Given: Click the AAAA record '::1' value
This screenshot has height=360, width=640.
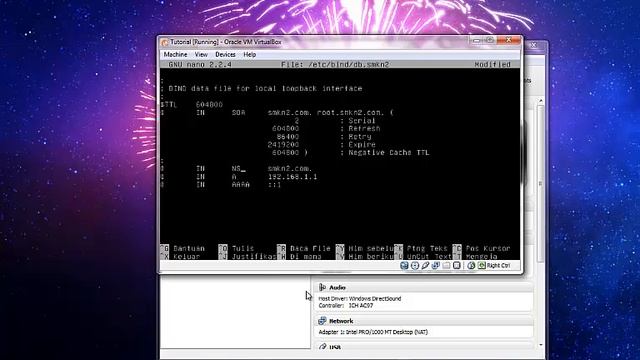Looking at the screenshot, I should 275,184.
